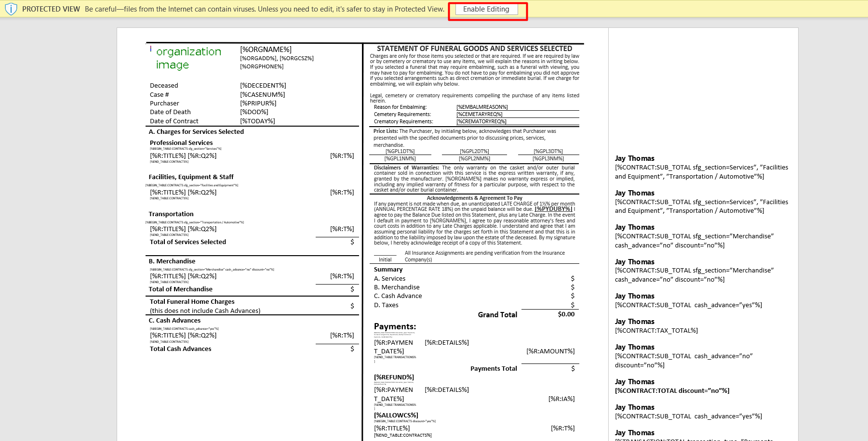
Task: Click the Charges for Services Selected heading
Action: pyautogui.click(x=196, y=131)
